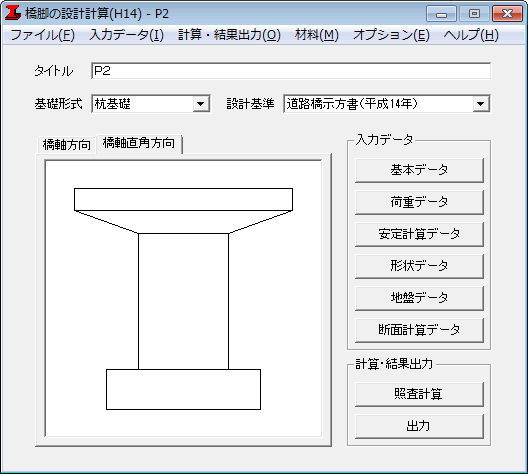
Task: Maximize the 橋脚の設計計算 window
Action: point(474,14)
